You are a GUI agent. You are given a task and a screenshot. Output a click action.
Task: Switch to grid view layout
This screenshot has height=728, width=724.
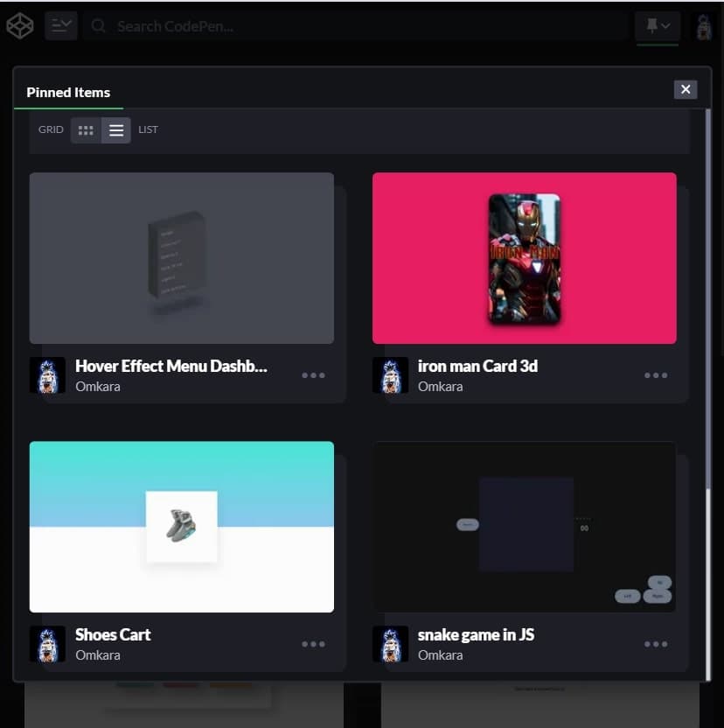pyautogui.click(x=86, y=130)
